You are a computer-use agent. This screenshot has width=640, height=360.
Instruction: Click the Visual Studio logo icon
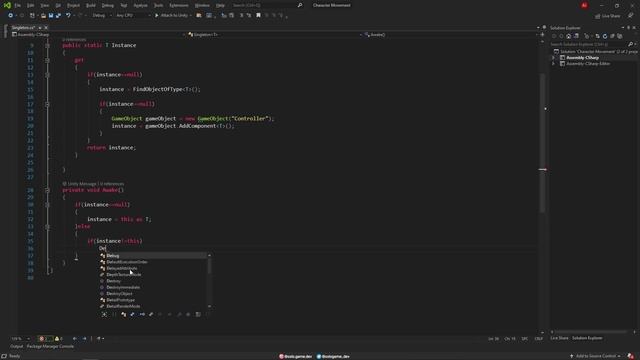pos(7,6)
